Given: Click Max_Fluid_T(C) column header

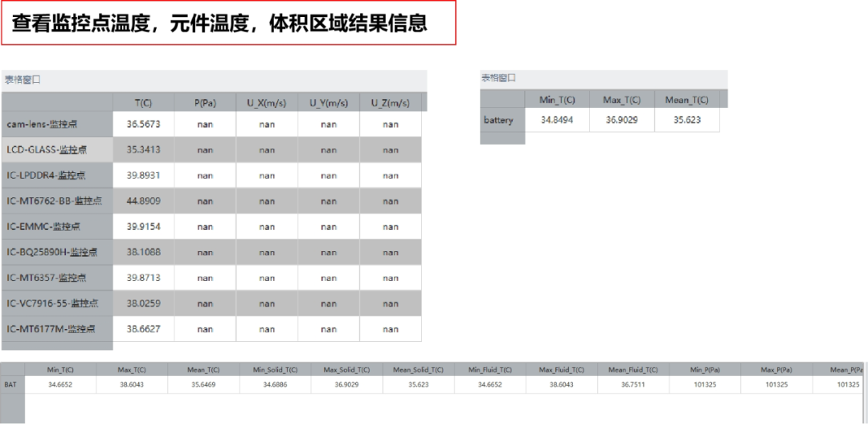Looking at the screenshot, I should click(x=561, y=369).
